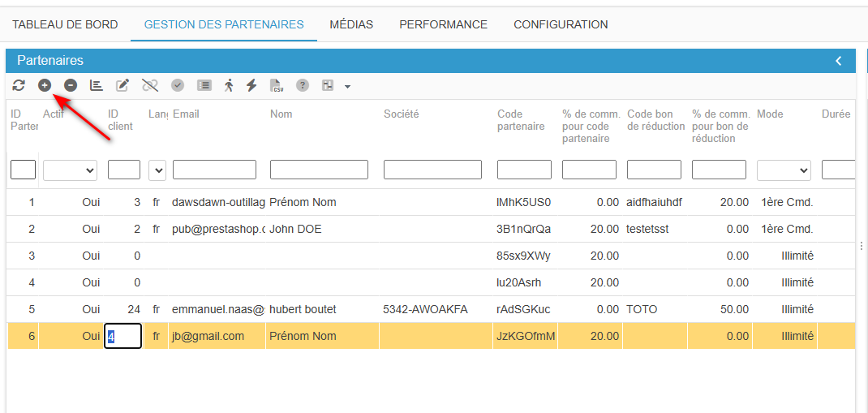The height and width of the screenshot is (413, 868).
Task: Click partner code rAdSGKuc
Action: coord(524,309)
